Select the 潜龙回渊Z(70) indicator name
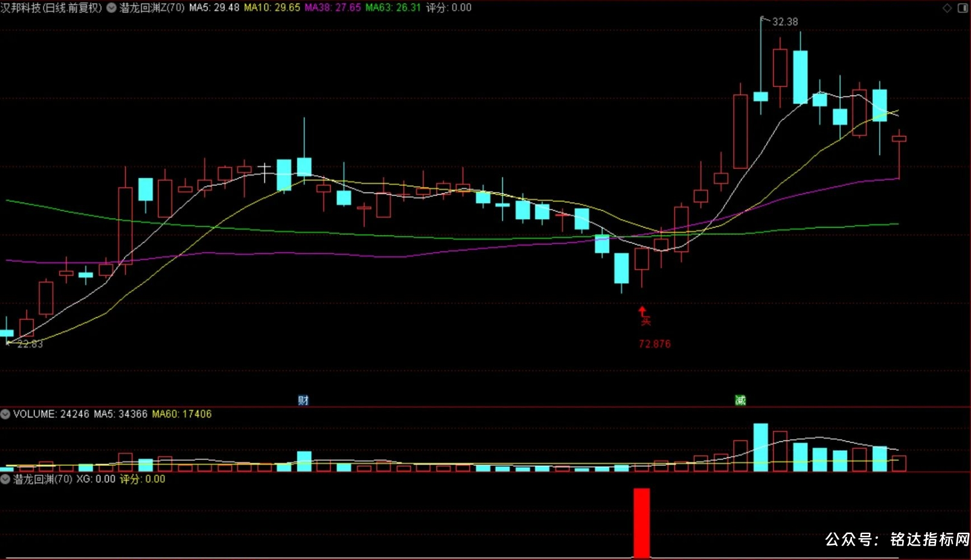Viewport: 971px width, 560px height. [152, 8]
